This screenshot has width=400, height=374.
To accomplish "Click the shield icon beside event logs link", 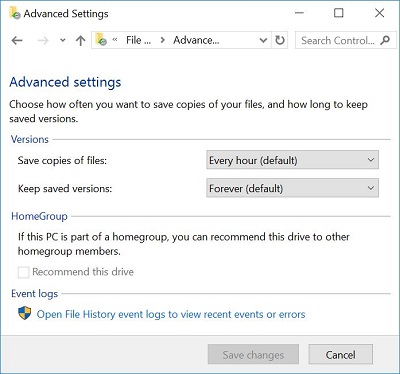I will point(24,314).
